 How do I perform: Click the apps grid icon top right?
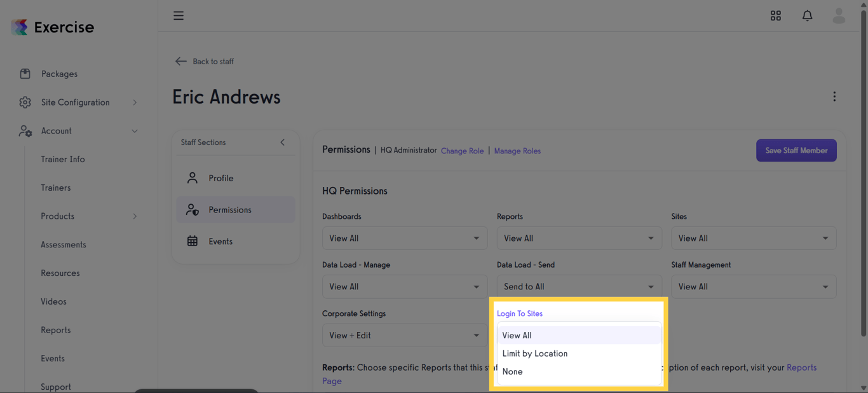pyautogui.click(x=775, y=15)
